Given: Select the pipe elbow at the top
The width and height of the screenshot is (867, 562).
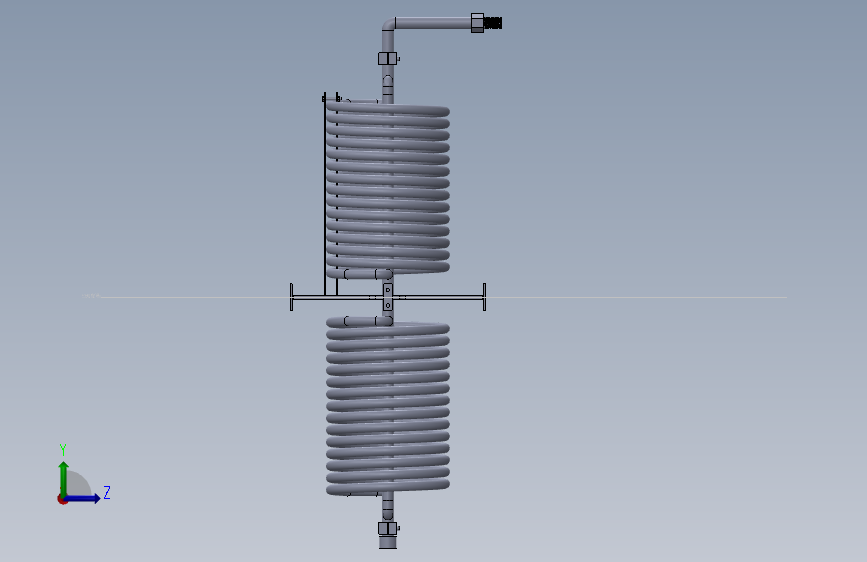Looking at the screenshot, I should pos(388,25).
